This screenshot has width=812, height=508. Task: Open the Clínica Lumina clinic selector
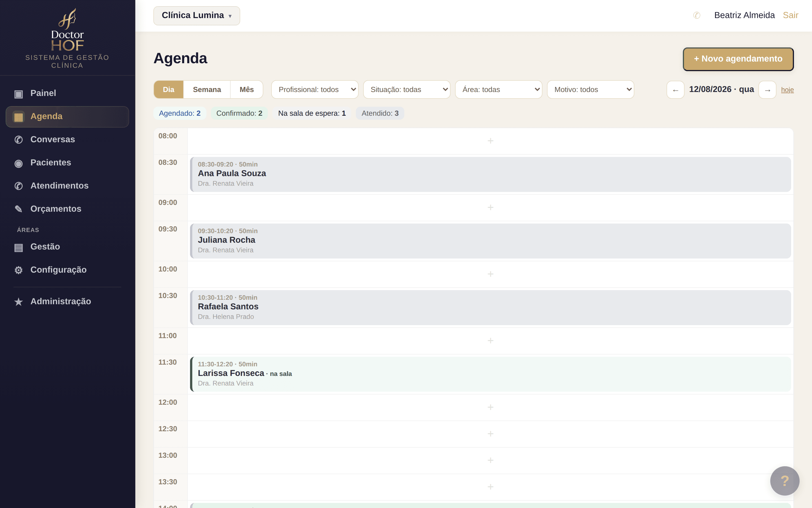point(197,16)
